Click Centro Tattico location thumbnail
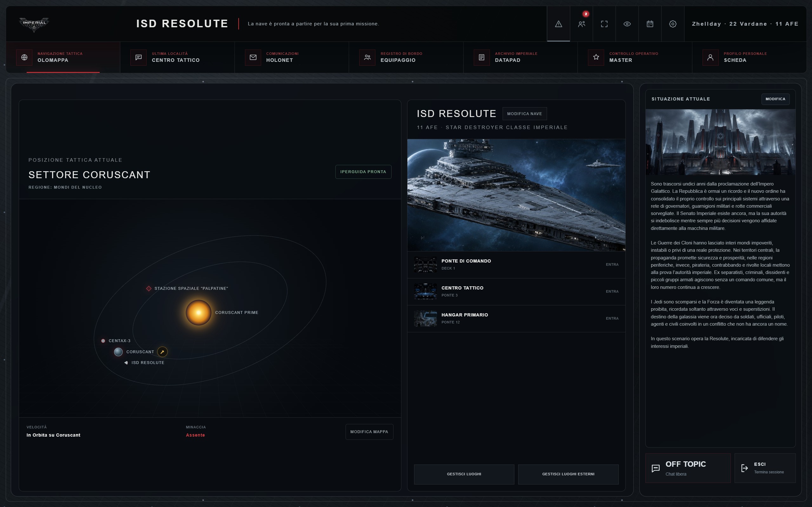812x507 pixels. (x=426, y=291)
